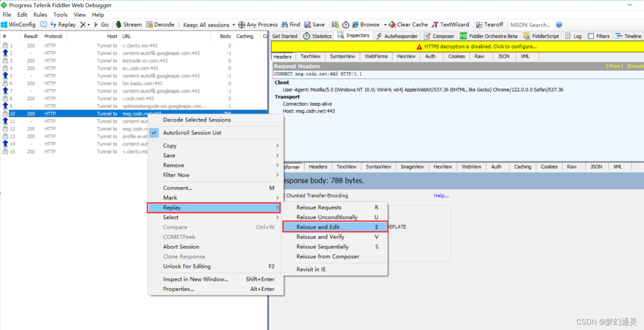Expand the Copy submenu
This screenshot has height=330, width=644.
pos(216,146)
